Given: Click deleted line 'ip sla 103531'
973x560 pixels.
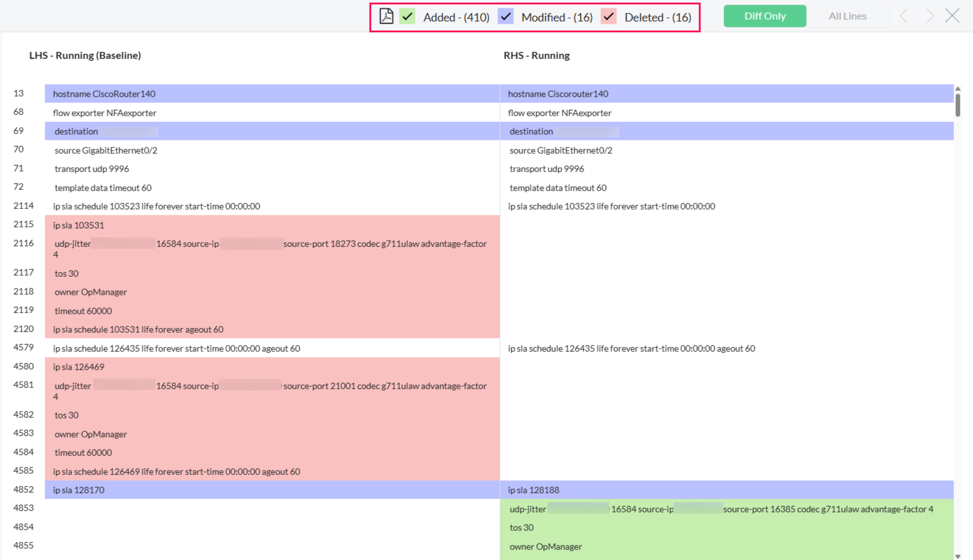Looking at the screenshot, I should pyautogui.click(x=79, y=225).
